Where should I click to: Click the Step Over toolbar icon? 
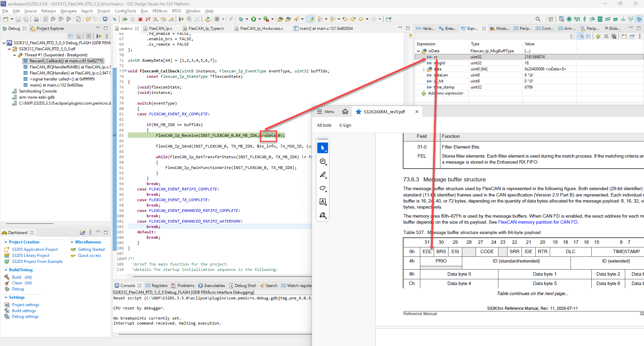click(163, 19)
